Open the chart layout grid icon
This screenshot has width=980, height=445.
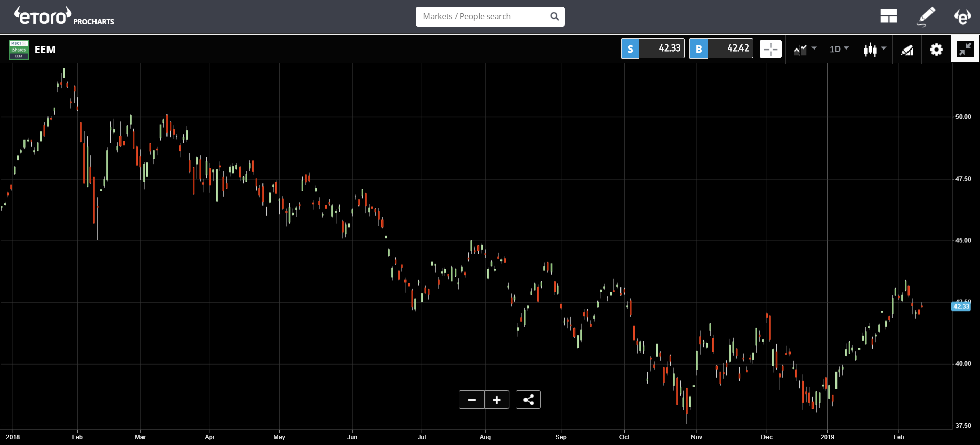click(888, 16)
